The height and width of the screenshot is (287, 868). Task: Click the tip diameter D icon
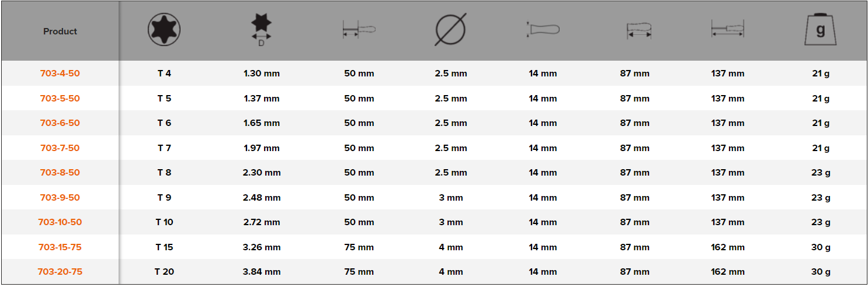click(261, 28)
